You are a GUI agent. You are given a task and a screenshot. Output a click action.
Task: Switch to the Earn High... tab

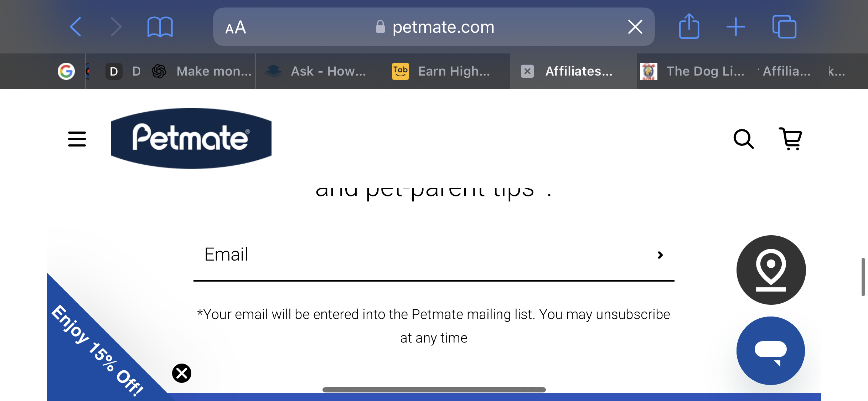(446, 71)
